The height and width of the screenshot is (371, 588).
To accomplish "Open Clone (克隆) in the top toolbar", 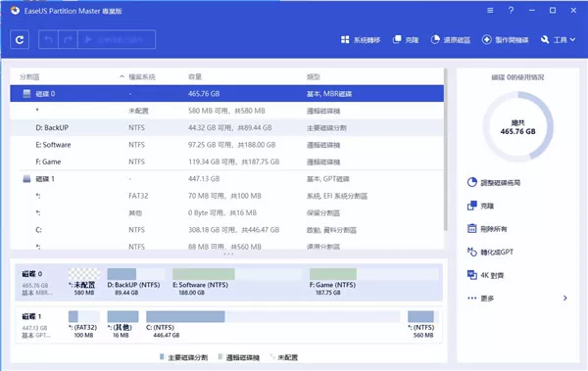I will (x=406, y=40).
